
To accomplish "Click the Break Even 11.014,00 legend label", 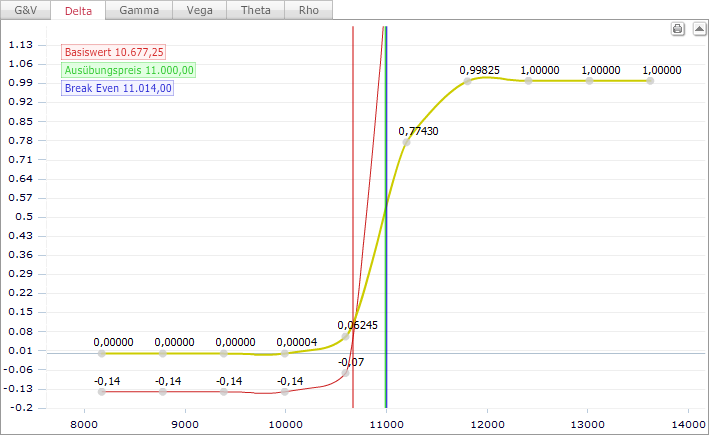I will [118, 88].
